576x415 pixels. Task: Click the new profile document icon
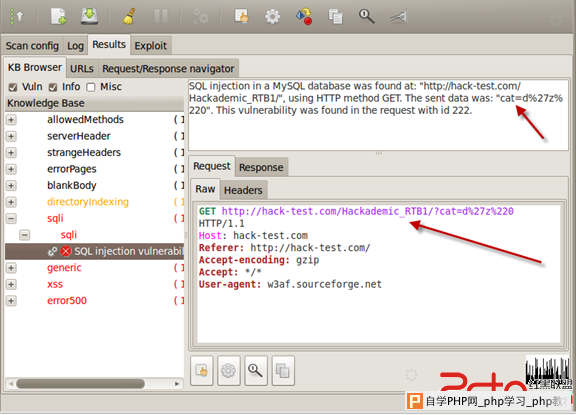[58, 17]
